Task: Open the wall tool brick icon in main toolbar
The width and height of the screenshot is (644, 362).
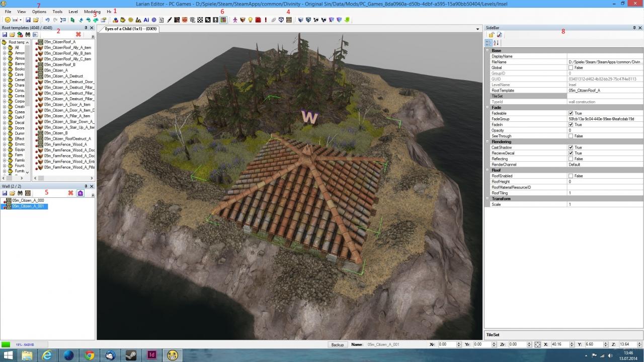Action: coord(289,20)
